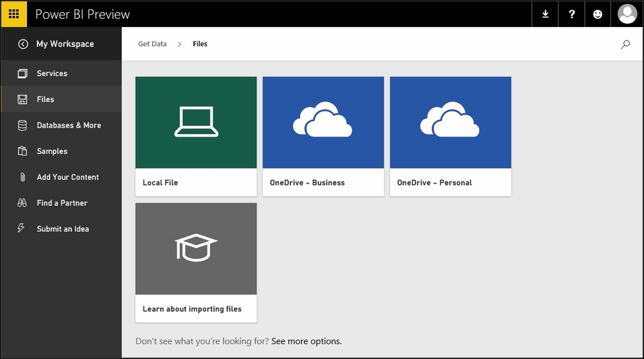This screenshot has width=644, height=359.
Task: Choose the Local File tile
Action: click(196, 136)
